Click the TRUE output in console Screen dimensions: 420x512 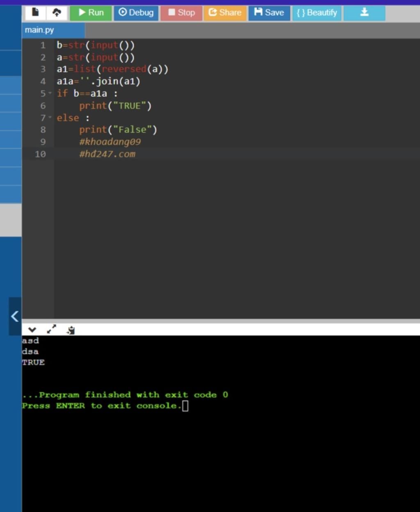(33, 362)
